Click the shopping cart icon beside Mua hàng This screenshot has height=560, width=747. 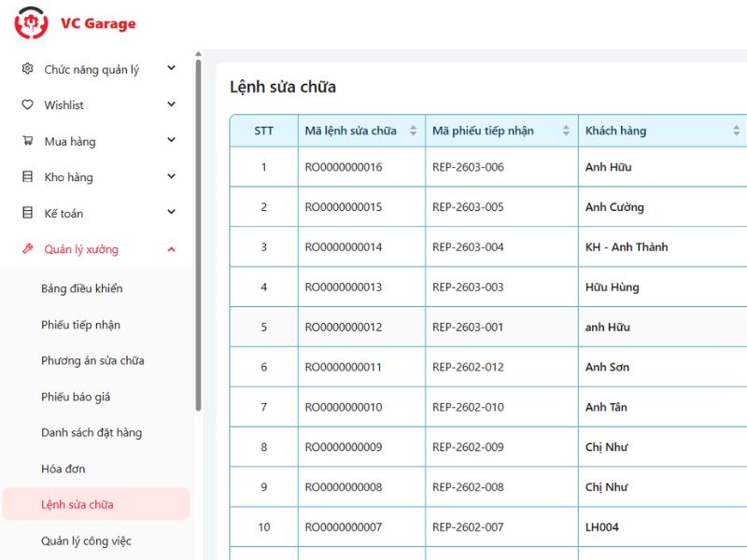click(27, 141)
